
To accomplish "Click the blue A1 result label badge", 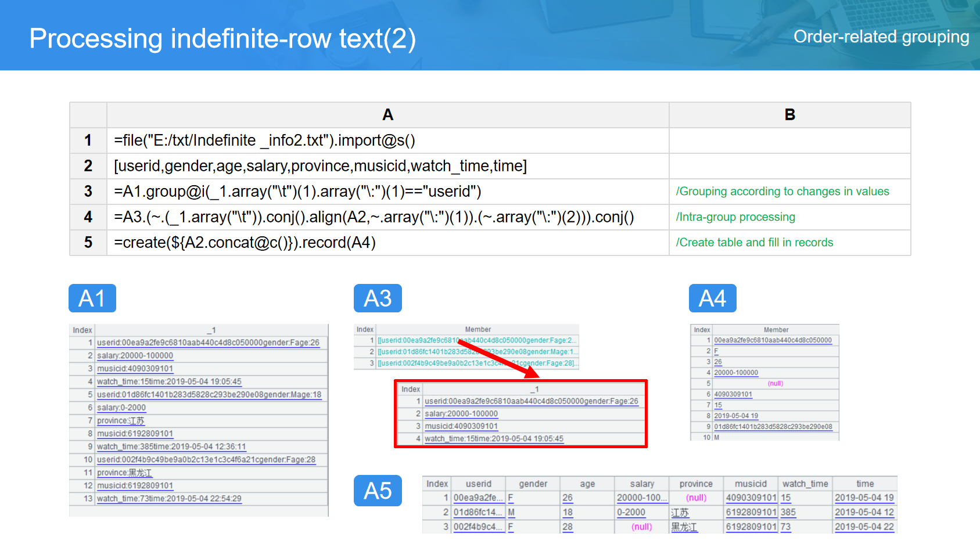I will tap(92, 298).
